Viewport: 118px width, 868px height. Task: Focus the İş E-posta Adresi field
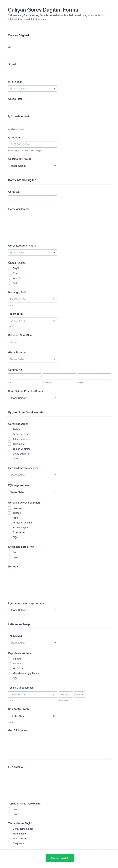click(x=32, y=123)
